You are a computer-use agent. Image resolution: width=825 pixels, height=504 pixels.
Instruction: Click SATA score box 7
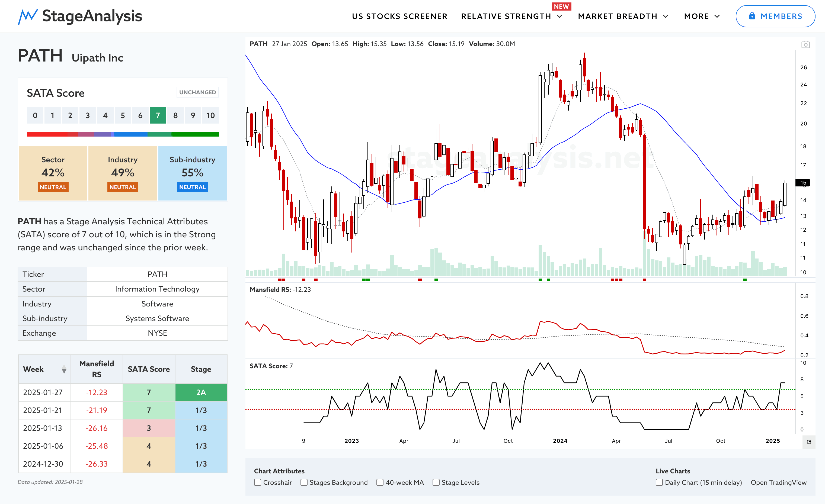click(x=158, y=115)
